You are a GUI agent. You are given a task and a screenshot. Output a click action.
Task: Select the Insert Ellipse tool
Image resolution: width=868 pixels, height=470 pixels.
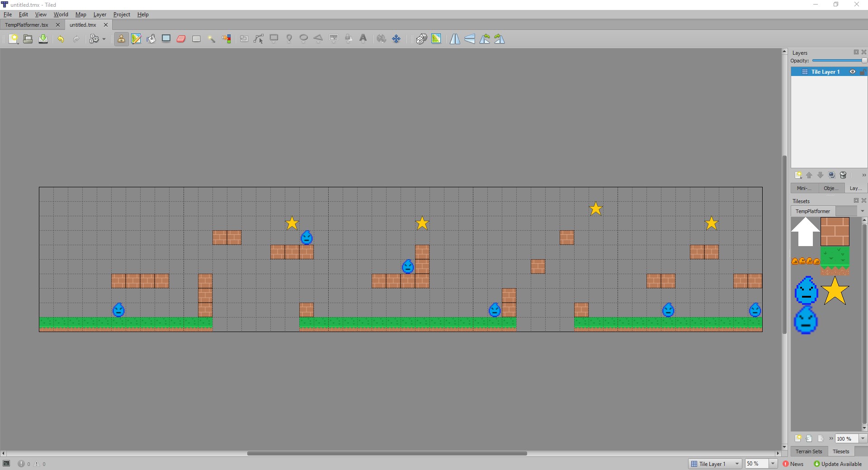[304, 39]
